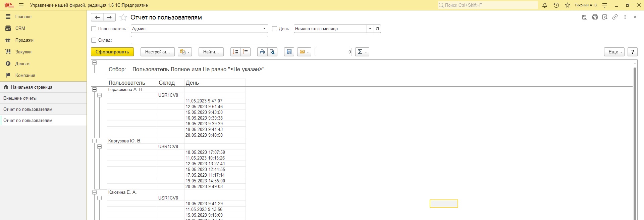The image size is (644, 220).
Task: Click the print preview icon in report toolbar
Action: pyautogui.click(x=272, y=52)
